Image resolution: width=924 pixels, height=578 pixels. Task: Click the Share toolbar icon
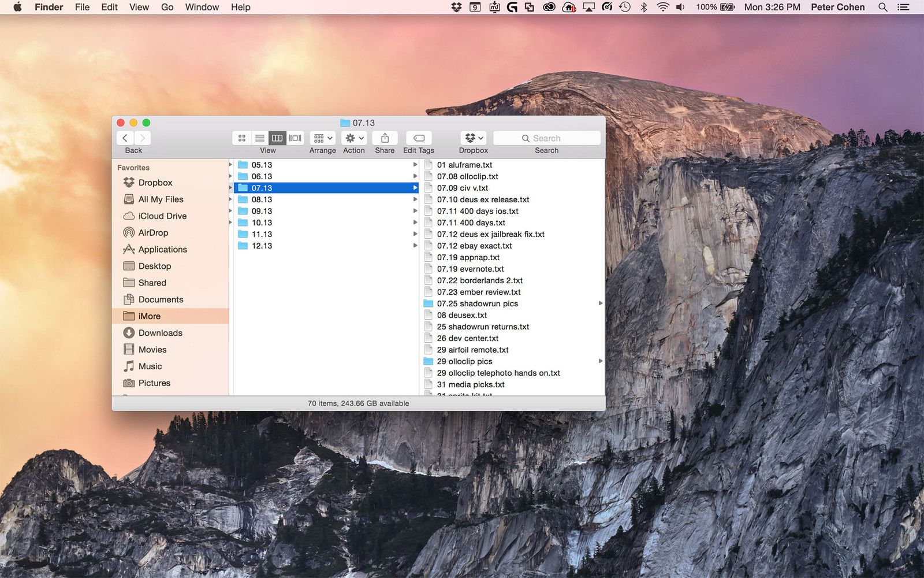coord(385,138)
